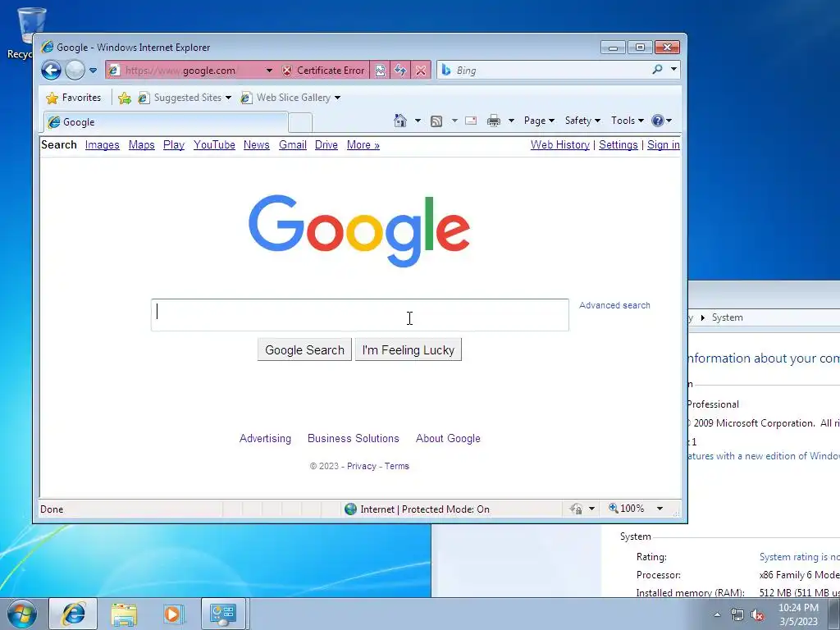This screenshot has width=840, height=630.
Task: Switch to the Control Panel taskbar icon
Action: click(223, 614)
